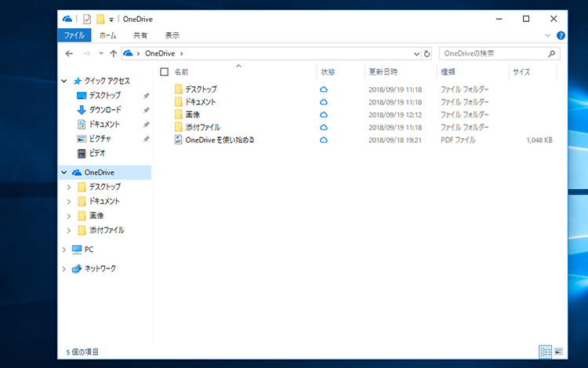Screen dimensions: 588x368
Task: Switch to large icons view in status bar
Action: click(x=558, y=352)
